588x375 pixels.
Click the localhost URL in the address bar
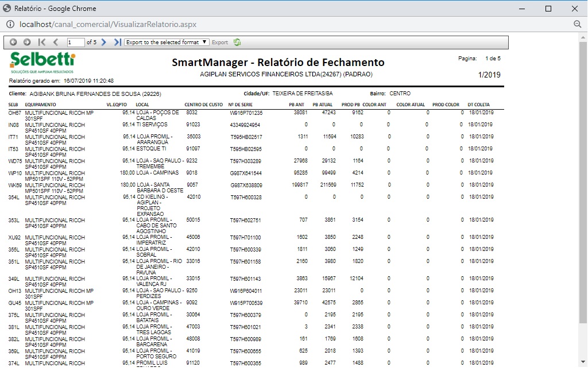coord(108,24)
